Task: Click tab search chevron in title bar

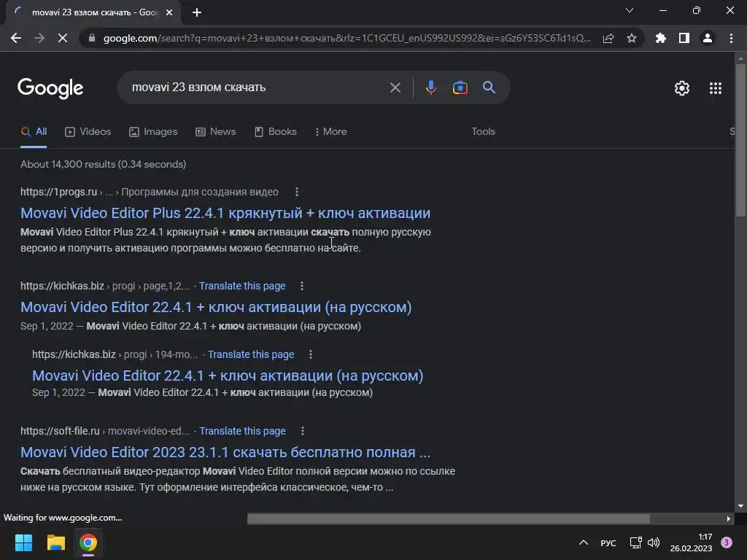Action: tap(630, 10)
